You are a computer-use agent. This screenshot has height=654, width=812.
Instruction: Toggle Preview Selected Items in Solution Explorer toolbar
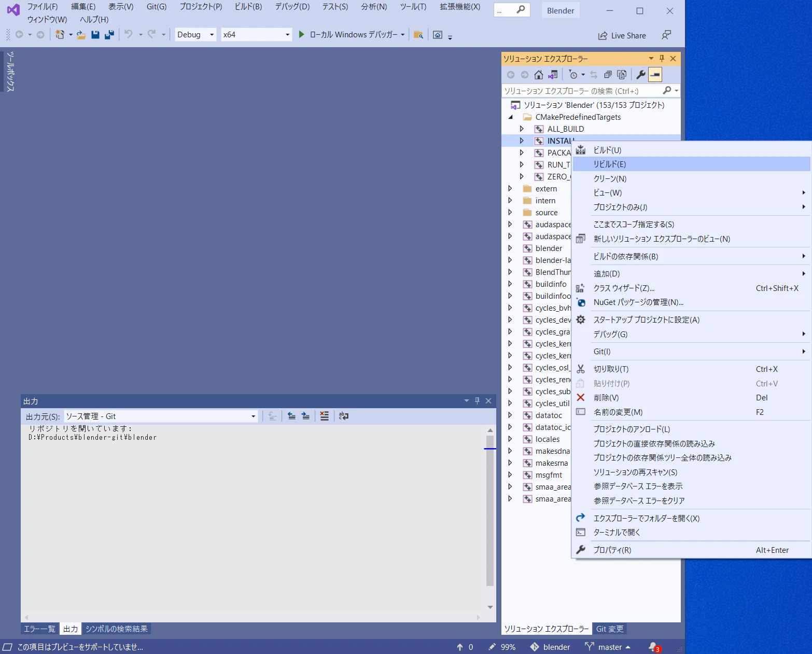point(655,75)
